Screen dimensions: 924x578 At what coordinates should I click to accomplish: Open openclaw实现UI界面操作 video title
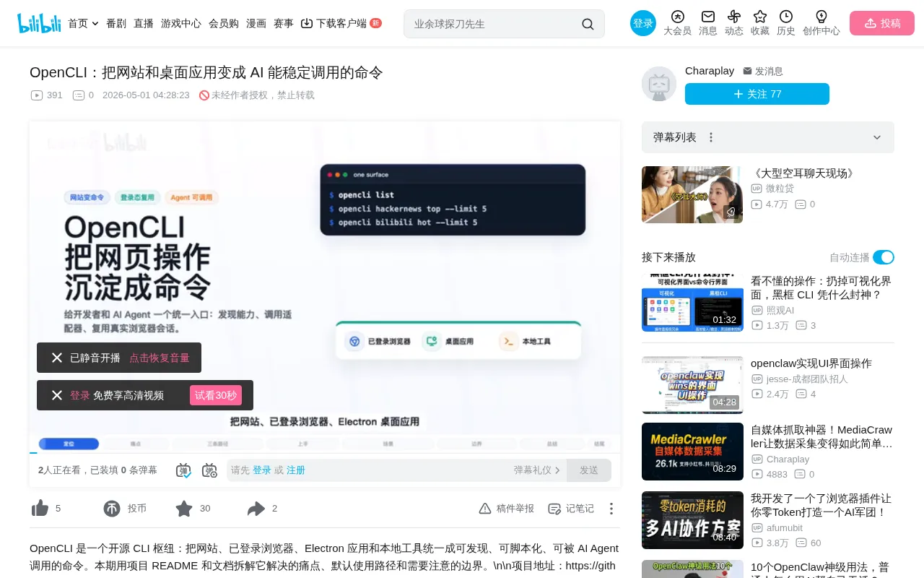pos(811,363)
